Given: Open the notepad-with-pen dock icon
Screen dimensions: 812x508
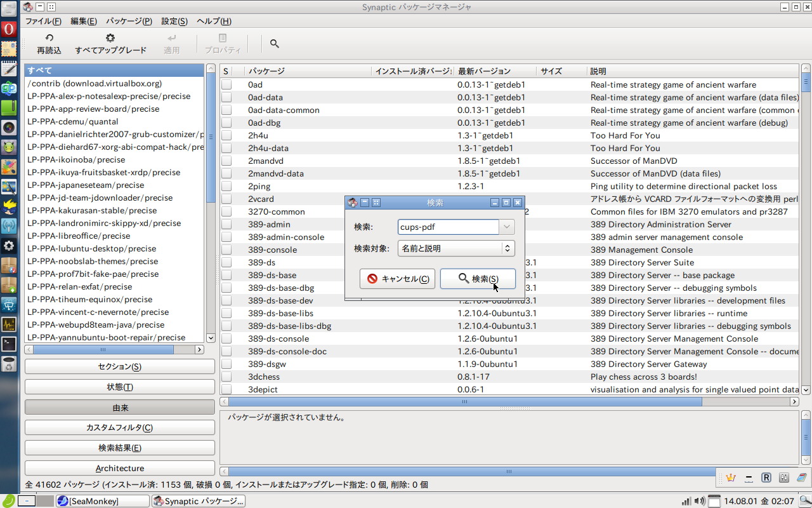Looking at the screenshot, I should tap(8, 69).
